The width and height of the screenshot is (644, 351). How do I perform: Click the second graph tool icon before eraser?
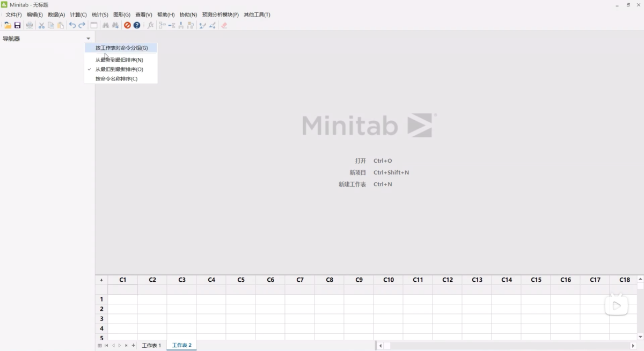coord(213,25)
